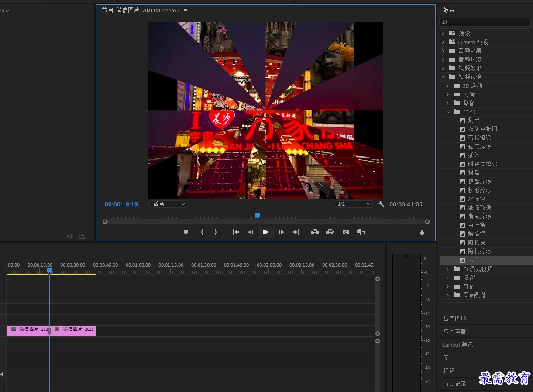Viewport: 533px width, 392px height.
Task: Go to In point button
Action: click(x=236, y=232)
